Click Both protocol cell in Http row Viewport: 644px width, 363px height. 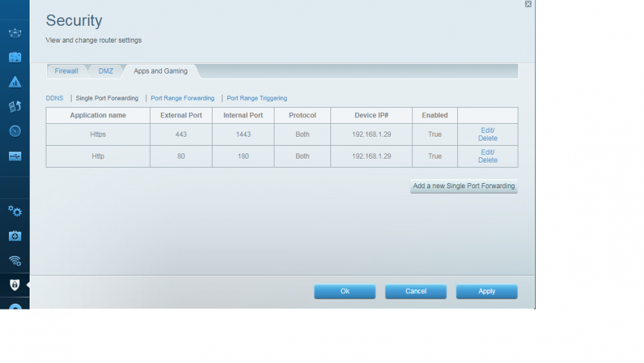302,156
